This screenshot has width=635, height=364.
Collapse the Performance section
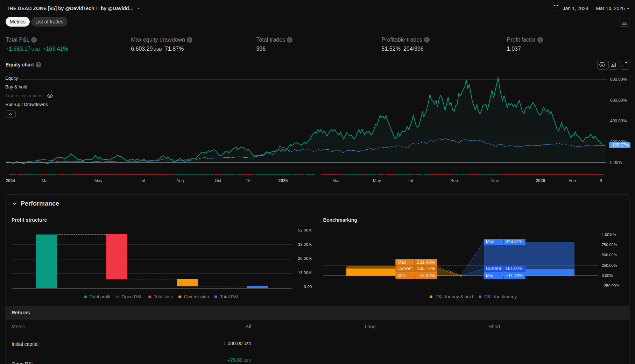point(15,204)
